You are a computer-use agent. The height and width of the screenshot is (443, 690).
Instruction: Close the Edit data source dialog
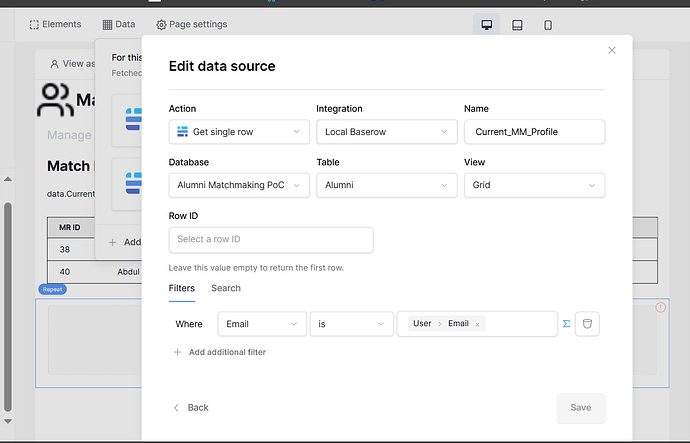(x=612, y=50)
